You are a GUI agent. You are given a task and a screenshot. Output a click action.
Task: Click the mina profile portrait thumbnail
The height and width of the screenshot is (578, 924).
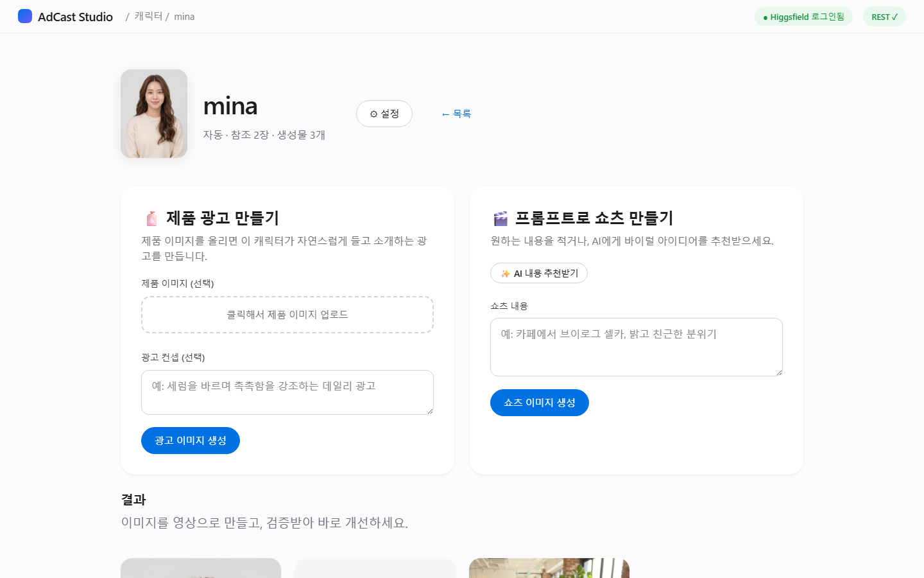154,114
